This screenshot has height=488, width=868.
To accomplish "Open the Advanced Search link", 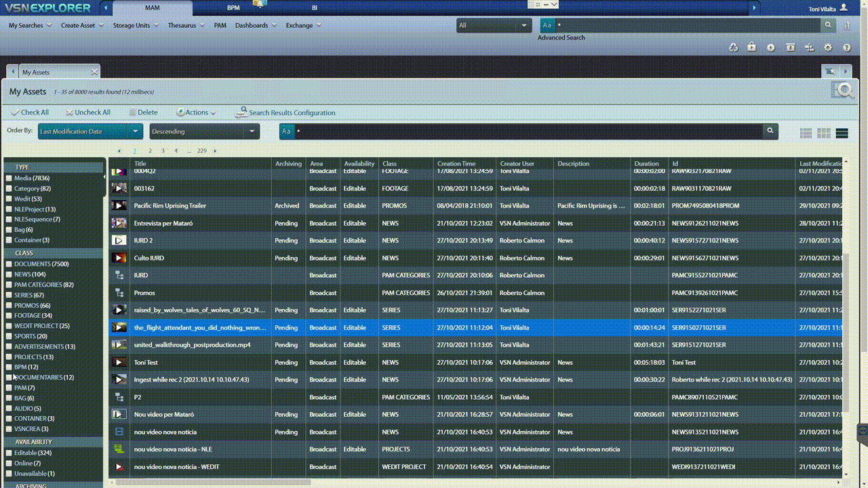I will (x=561, y=38).
